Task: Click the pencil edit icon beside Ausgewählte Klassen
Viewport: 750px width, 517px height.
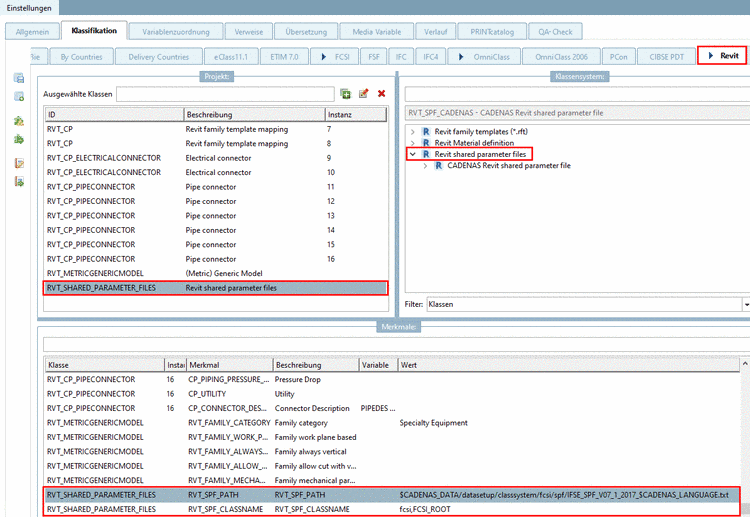Action: pos(364,93)
